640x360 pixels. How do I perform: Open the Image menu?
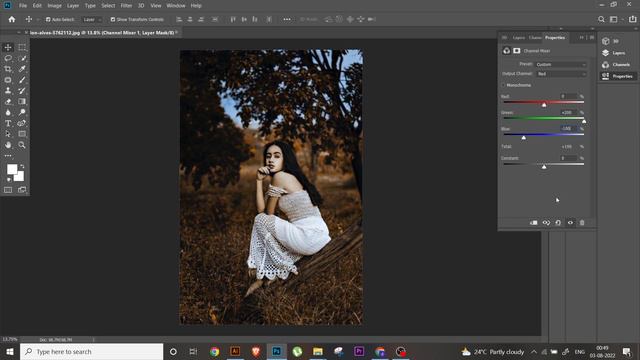coord(54,6)
